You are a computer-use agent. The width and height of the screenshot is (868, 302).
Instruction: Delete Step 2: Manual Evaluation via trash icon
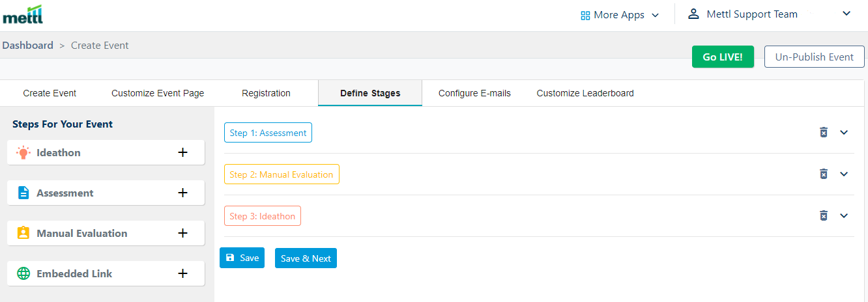click(824, 174)
